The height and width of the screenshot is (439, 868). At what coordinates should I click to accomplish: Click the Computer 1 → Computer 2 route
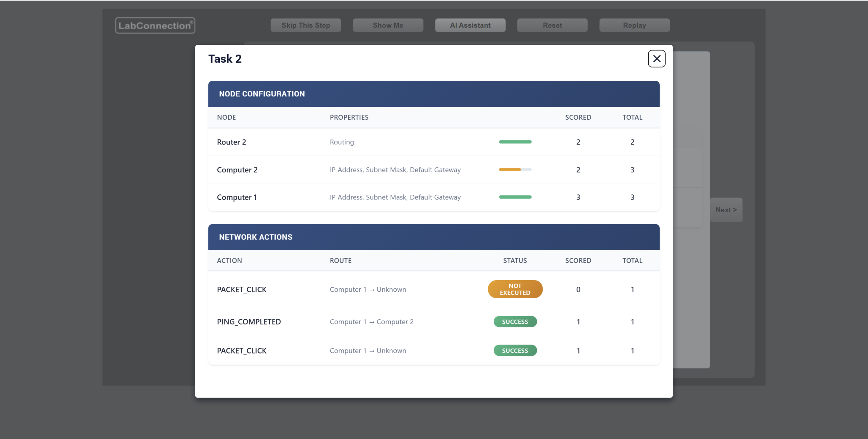[x=371, y=322]
